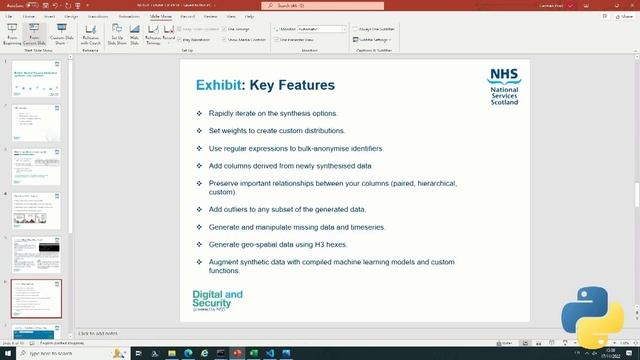Switch to the Help tab

[x=249, y=16]
